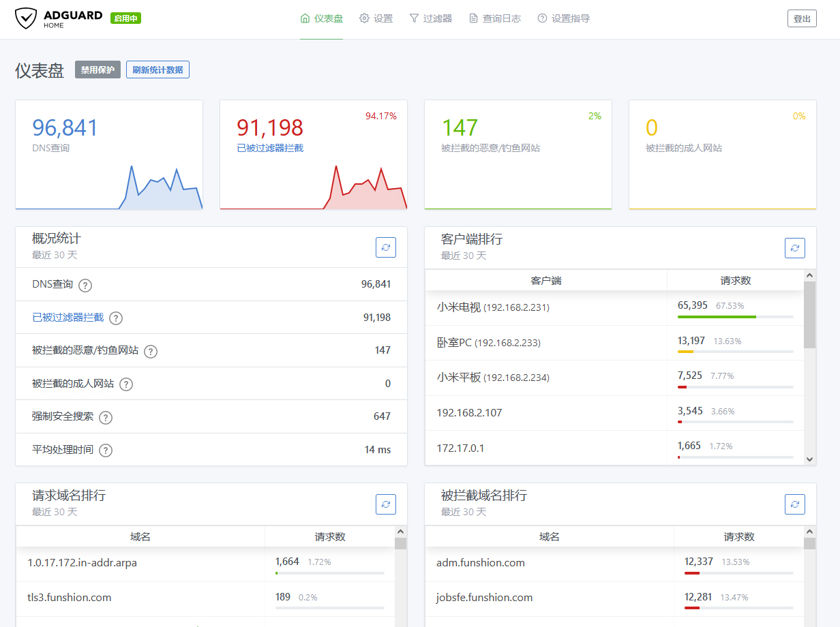Show help icon for DNS查询 row

pyautogui.click(x=85, y=285)
